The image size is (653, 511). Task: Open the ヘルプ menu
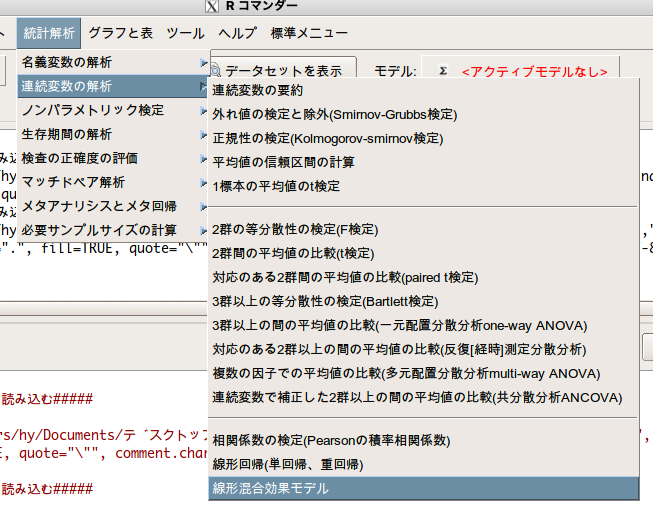[x=237, y=33]
